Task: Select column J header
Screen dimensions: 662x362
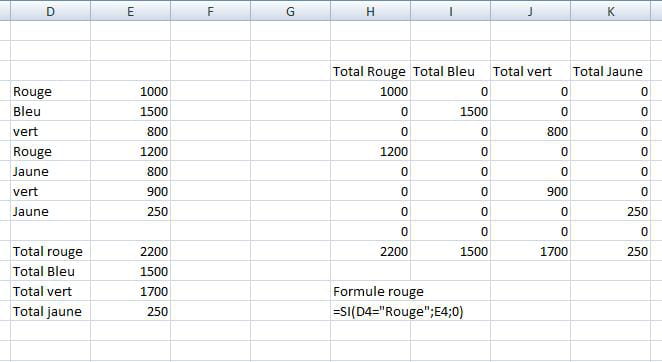Action: (530, 11)
